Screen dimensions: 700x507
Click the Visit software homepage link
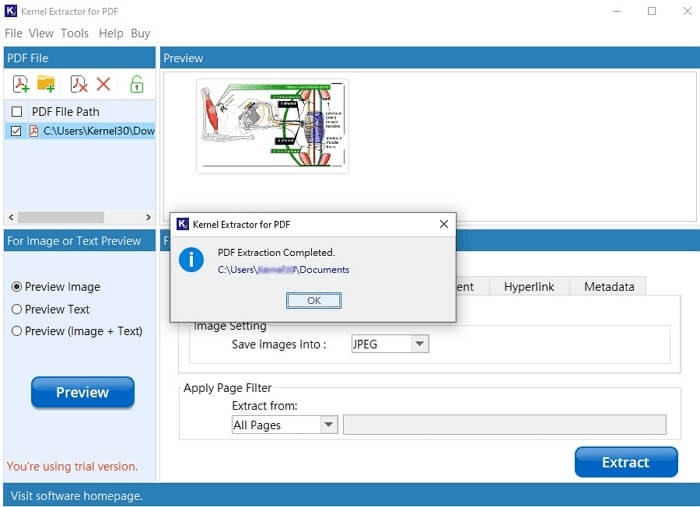(x=76, y=496)
